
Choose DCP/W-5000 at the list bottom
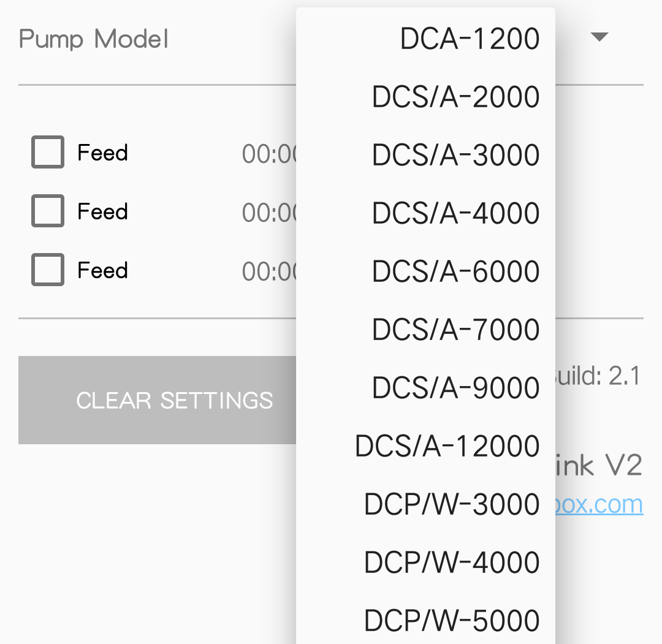425,621
